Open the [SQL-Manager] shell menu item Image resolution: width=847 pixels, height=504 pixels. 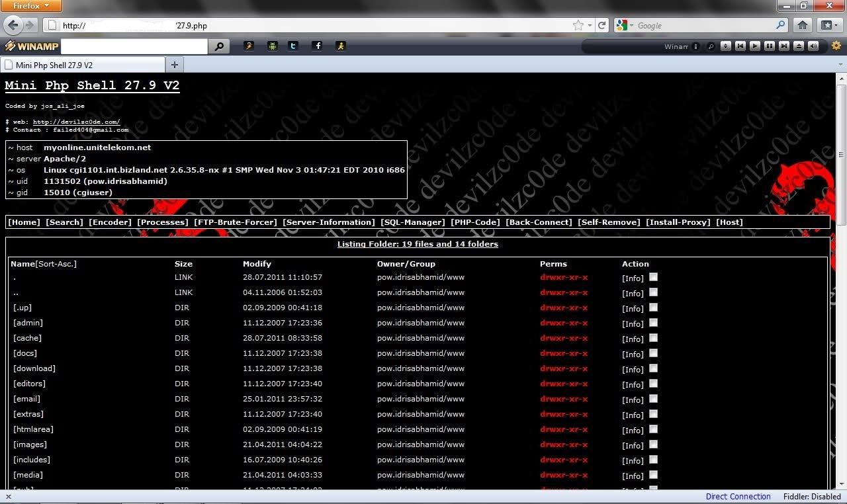click(x=413, y=222)
